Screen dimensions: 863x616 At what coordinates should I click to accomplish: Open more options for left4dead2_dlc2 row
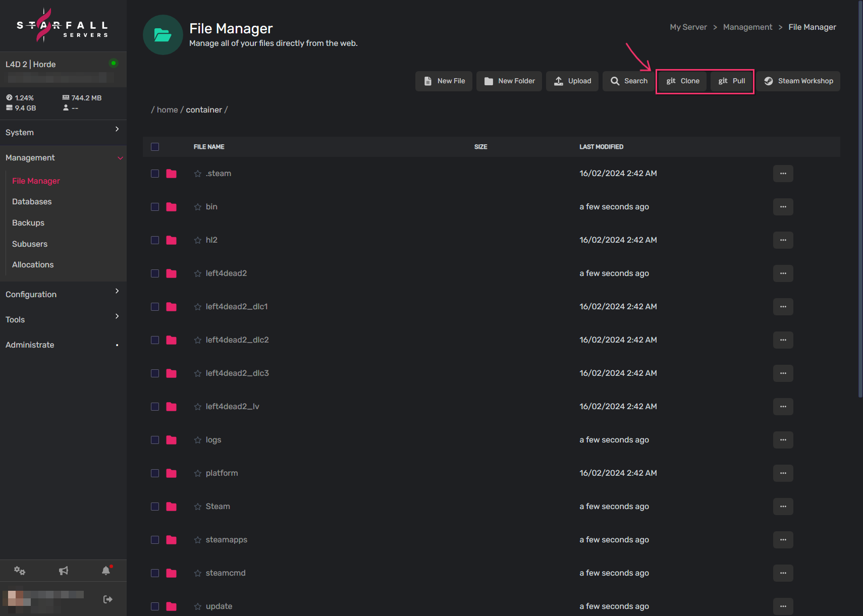point(783,340)
